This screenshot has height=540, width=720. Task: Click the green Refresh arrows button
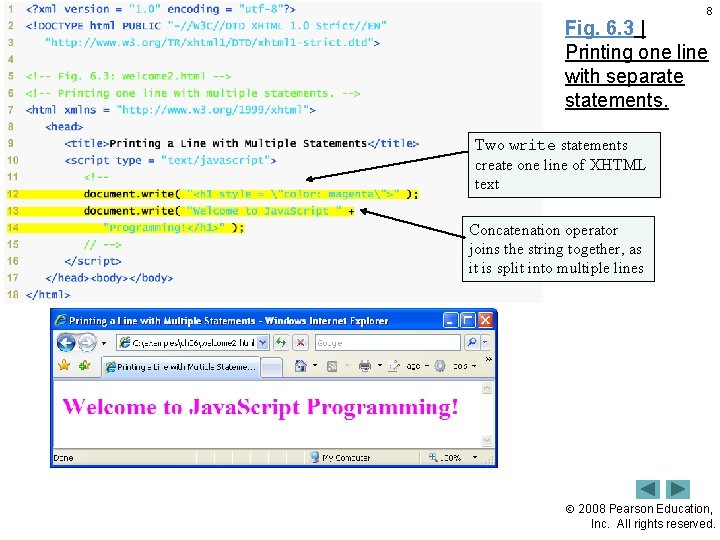(281, 343)
